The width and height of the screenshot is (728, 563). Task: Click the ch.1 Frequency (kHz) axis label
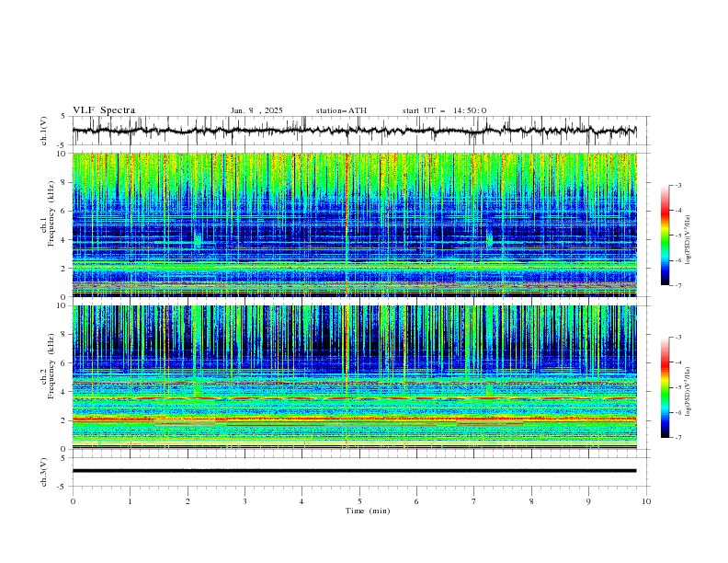(48, 214)
